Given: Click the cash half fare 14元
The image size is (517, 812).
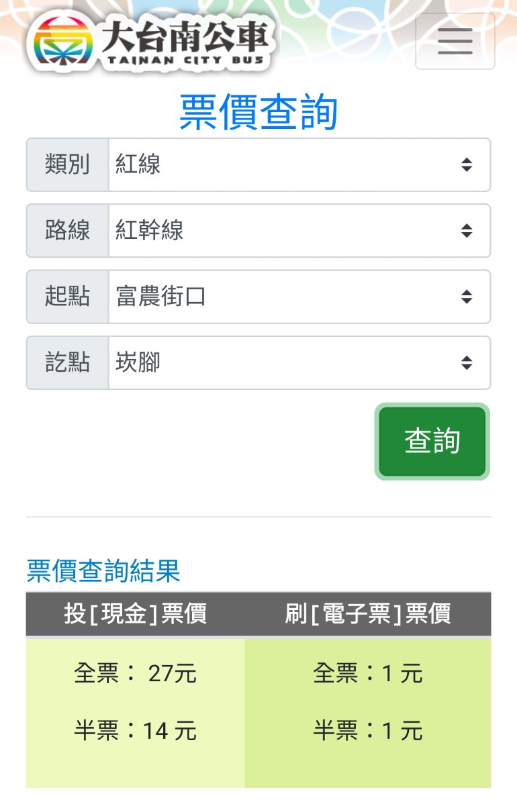Looking at the screenshot, I should (135, 730).
